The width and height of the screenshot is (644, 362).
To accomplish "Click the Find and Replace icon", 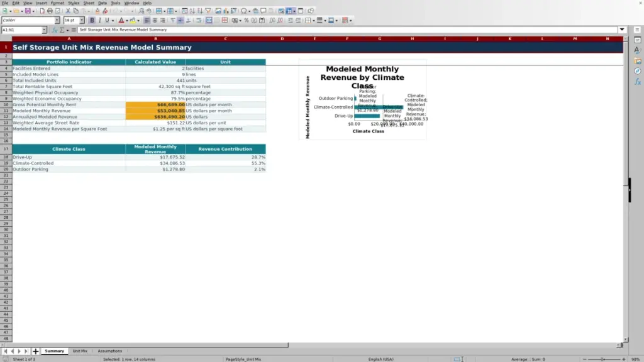I will click(141, 11).
